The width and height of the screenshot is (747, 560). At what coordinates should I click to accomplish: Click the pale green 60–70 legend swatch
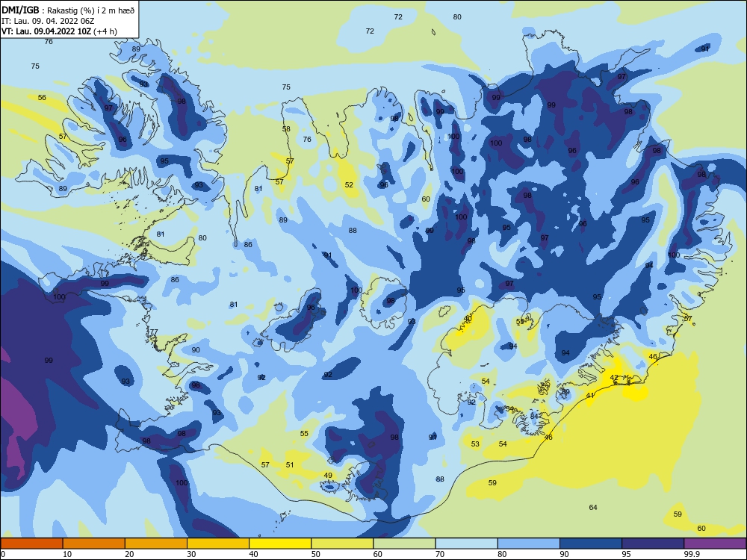click(x=404, y=544)
